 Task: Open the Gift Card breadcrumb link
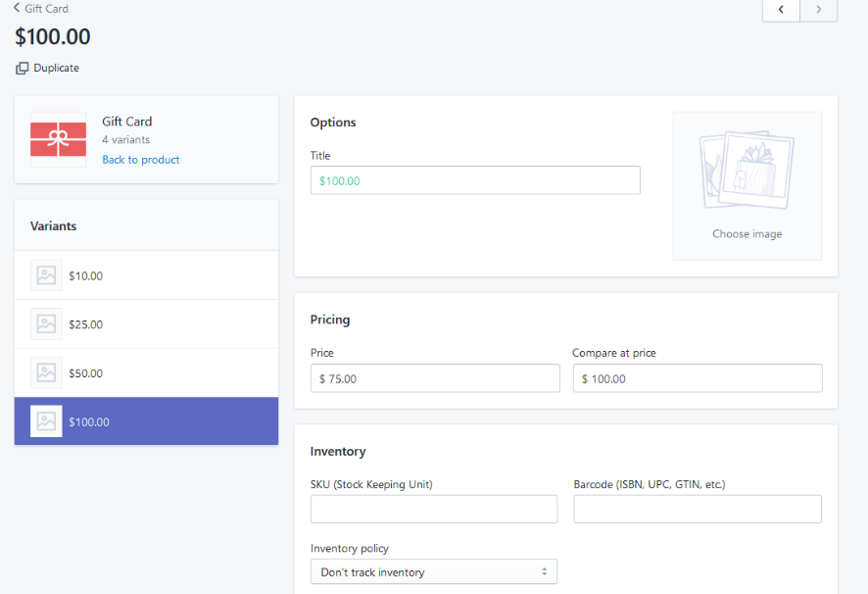tap(46, 9)
